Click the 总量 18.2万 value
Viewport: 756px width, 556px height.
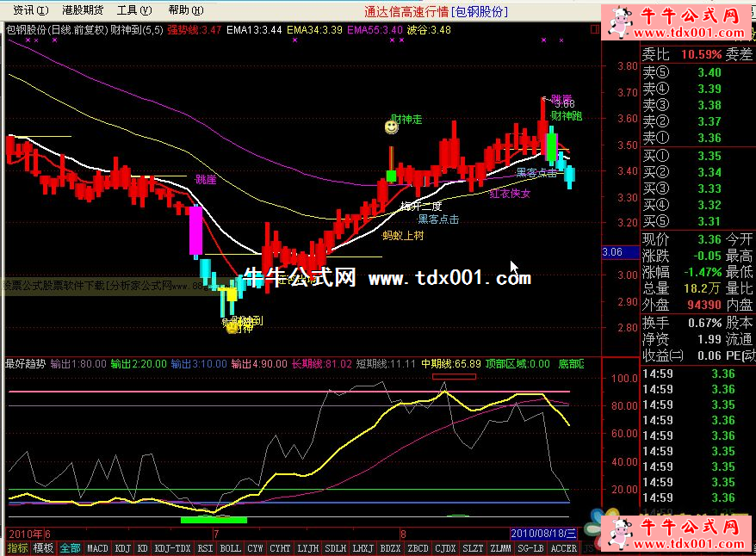[702, 288]
